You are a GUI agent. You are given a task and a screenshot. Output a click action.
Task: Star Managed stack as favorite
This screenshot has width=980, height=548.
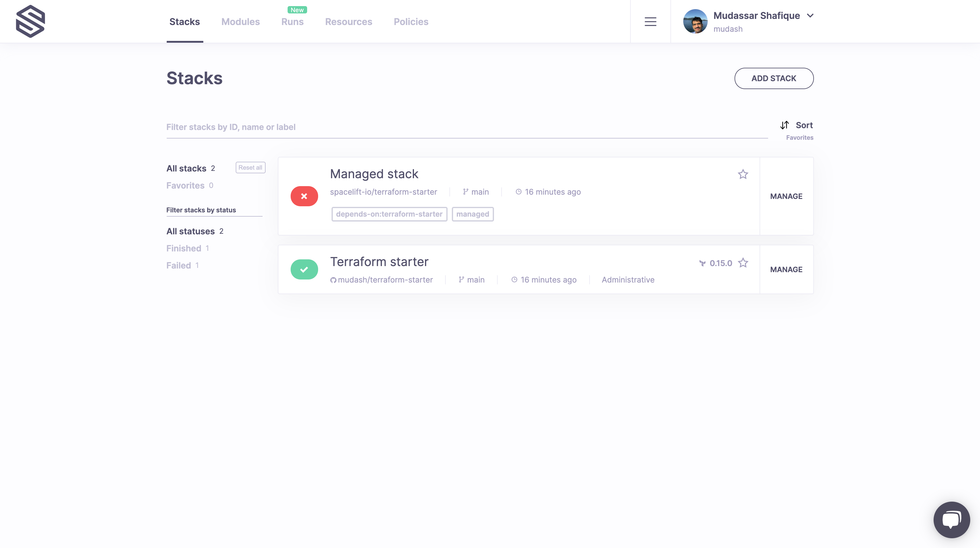tap(742, 174)
